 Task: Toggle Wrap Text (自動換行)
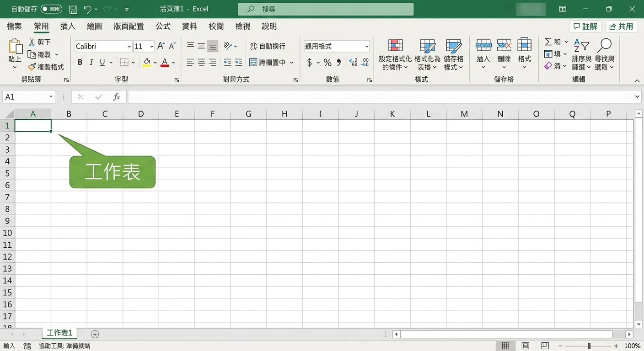click(268, 46)
